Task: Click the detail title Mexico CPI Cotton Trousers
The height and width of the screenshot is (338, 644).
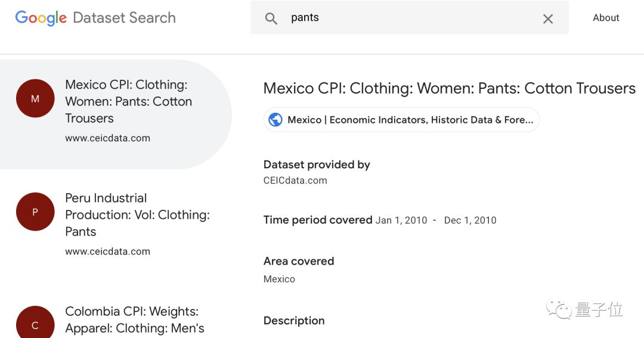Action: click(450, 89)
